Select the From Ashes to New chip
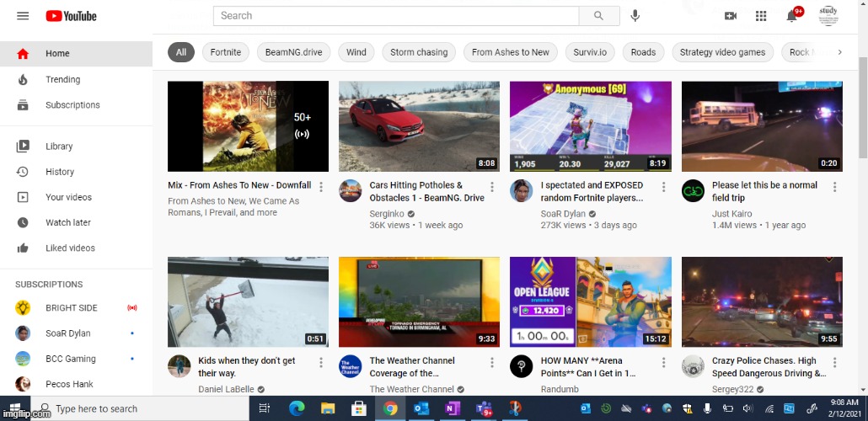The width and height of the screenshot is (868, 421). 511,52
